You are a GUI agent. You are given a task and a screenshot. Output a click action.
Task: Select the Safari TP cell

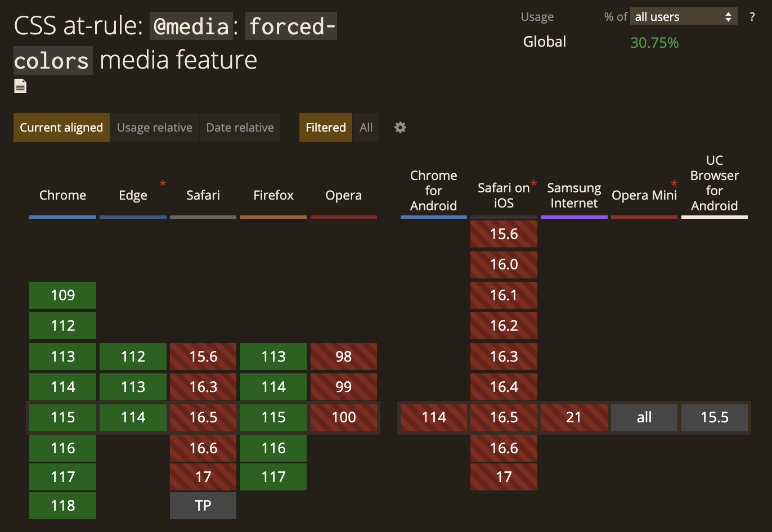point(203,505)
